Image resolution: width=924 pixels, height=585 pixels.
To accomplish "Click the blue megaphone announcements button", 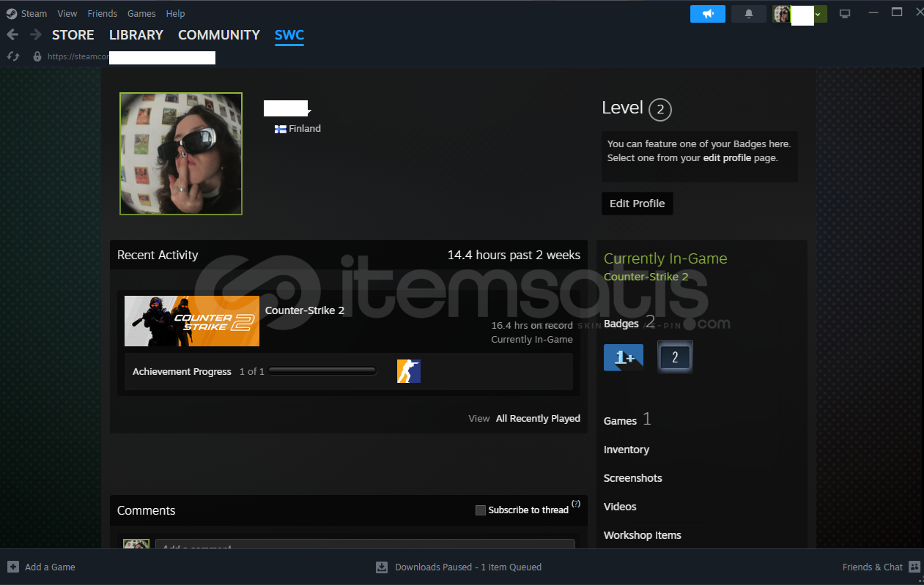I will [x=708, y=14].
